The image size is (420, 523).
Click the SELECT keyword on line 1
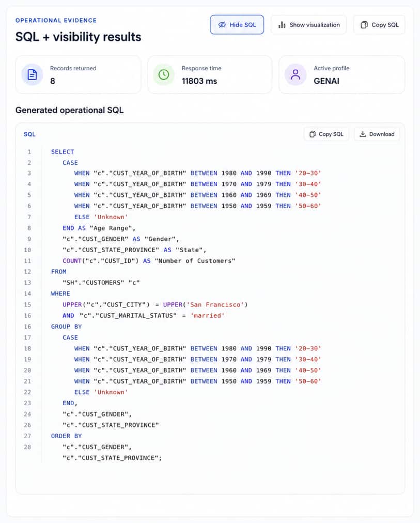[63, 152]
